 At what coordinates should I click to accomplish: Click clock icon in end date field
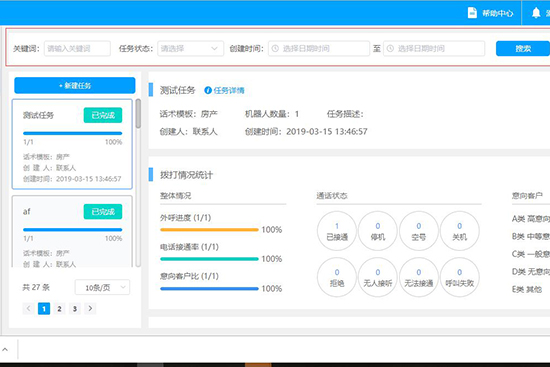click(390, 48)
